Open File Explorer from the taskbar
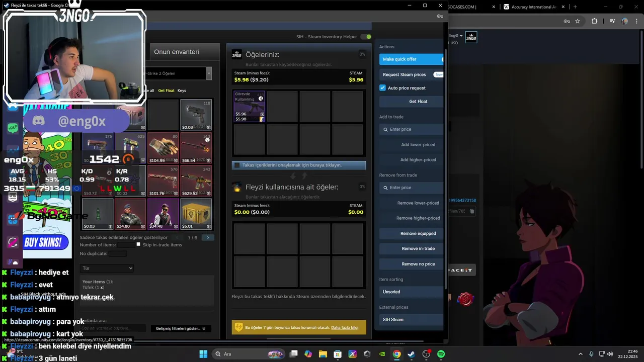This screenshot has height=362, width=644. (x=323, y=354)
